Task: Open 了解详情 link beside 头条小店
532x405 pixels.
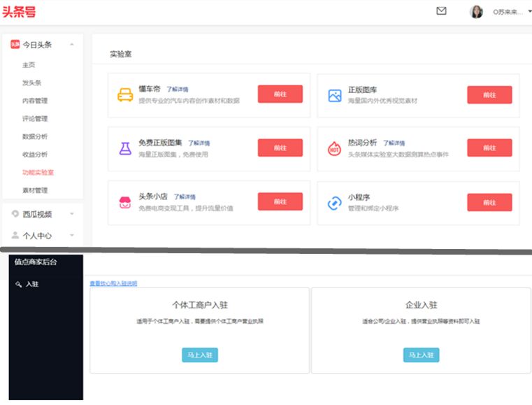Action: tap(185, 197)
